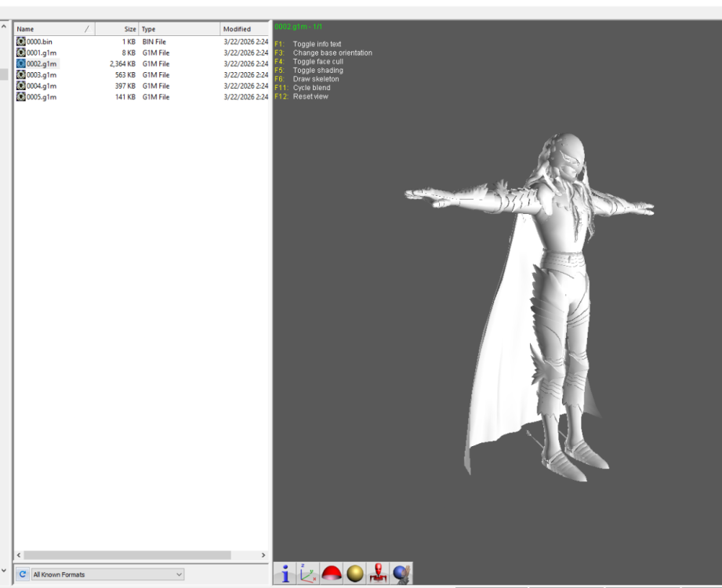722x588 pixels.
Task: Sort the list by Modified column
Action: pyautogui.click(x=245, y=29)
